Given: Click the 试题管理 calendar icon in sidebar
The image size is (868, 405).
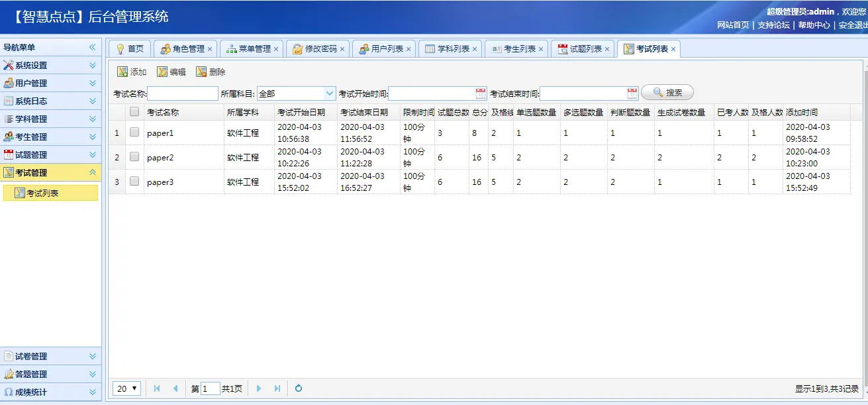Looking at the screenshot, I should click(9, 155).
